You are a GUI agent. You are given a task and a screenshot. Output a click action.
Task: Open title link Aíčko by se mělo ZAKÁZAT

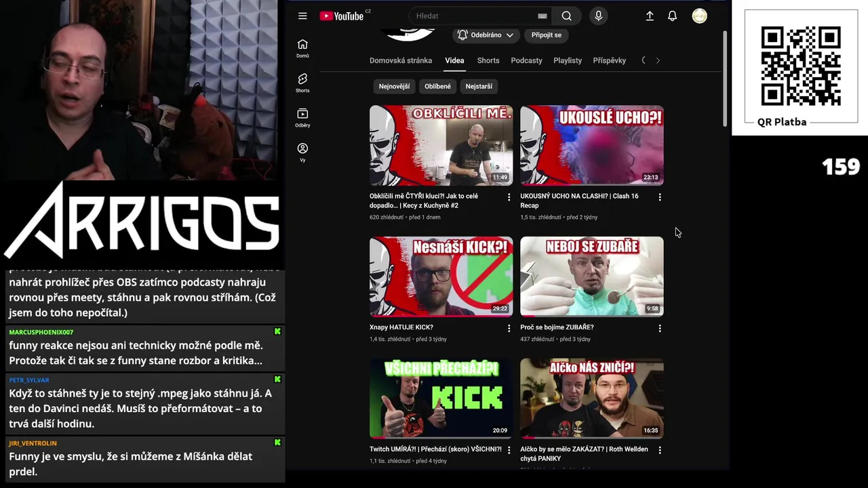(x=584, y=453)
